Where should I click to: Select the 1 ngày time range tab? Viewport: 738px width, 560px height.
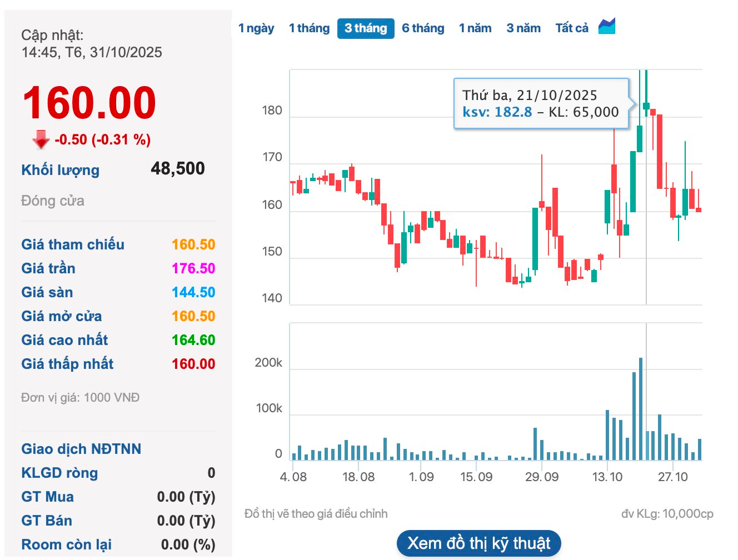click(x=256, y=28)
